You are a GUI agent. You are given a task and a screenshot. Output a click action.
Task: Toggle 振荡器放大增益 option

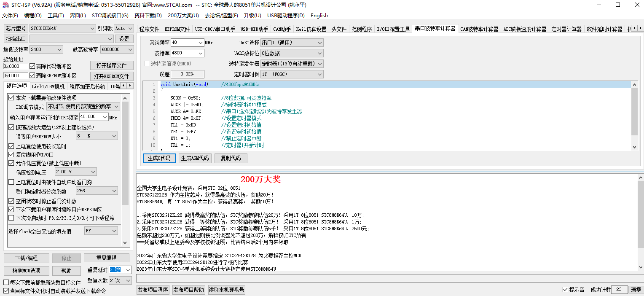pyautogui.click(x=11, y=127)
